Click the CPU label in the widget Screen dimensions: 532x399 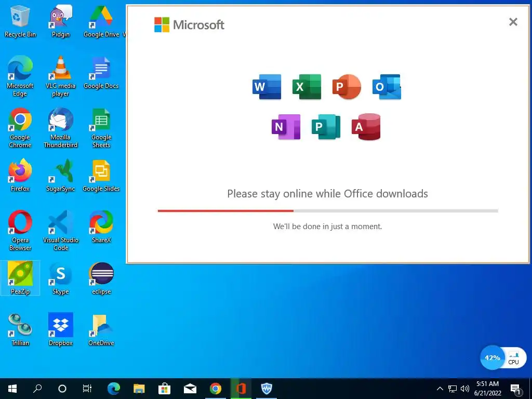(513, 362)
